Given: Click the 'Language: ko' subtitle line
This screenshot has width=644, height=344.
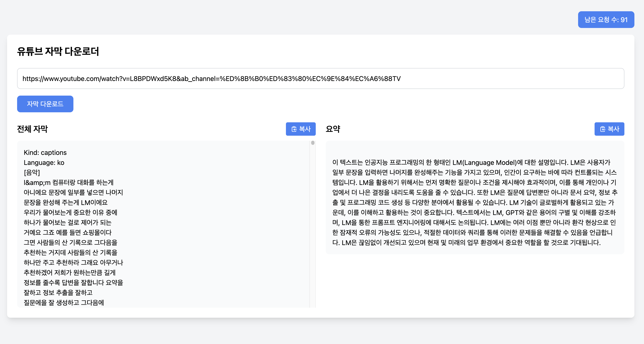Looking at the screenshot, I should pos(44,163).
